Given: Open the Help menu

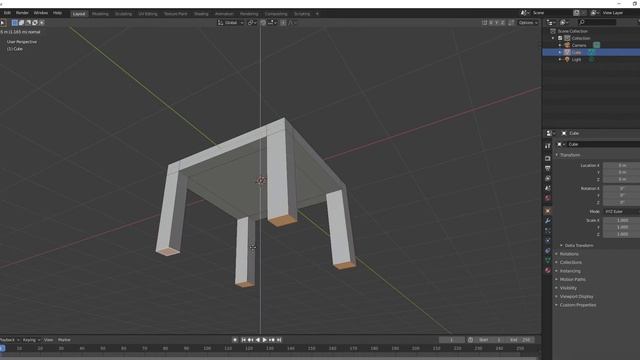Looking at the screenshot, I should [x=58, y=13].
